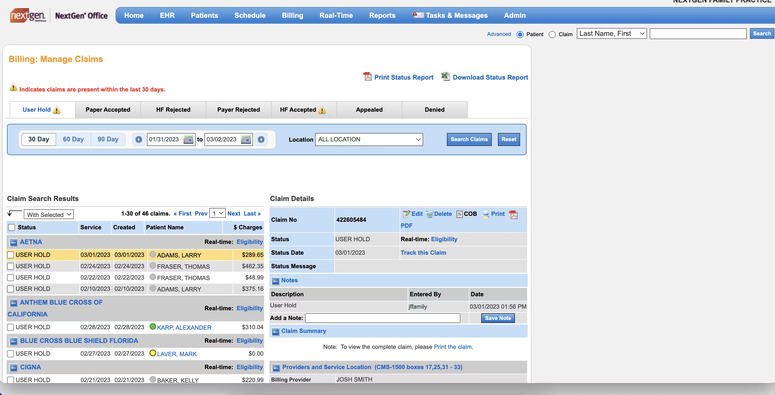Click gray status dot for BAKER, KELLY
Viewport: 775px width, 395px height.
point(153,380)
